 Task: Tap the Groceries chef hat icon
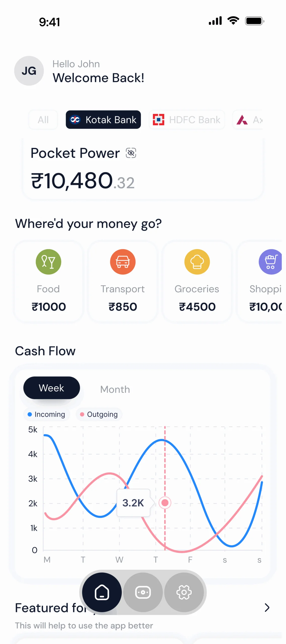197,262
